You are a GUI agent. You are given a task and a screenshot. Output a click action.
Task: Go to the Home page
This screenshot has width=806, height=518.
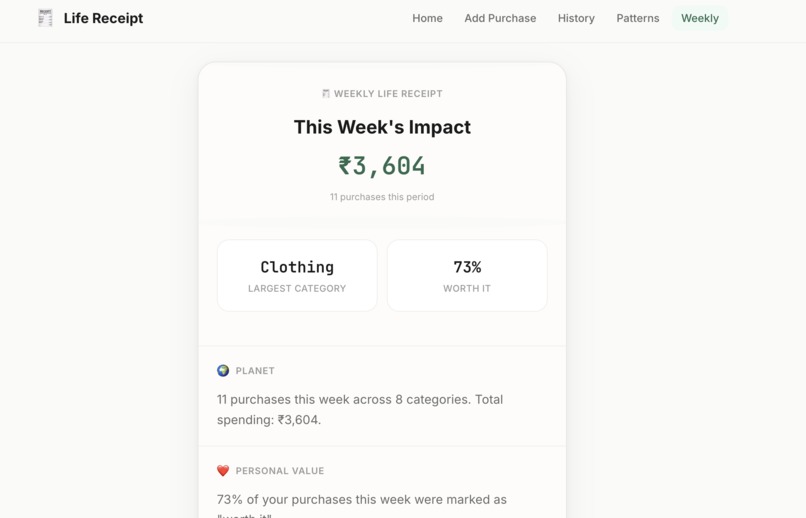427,18
